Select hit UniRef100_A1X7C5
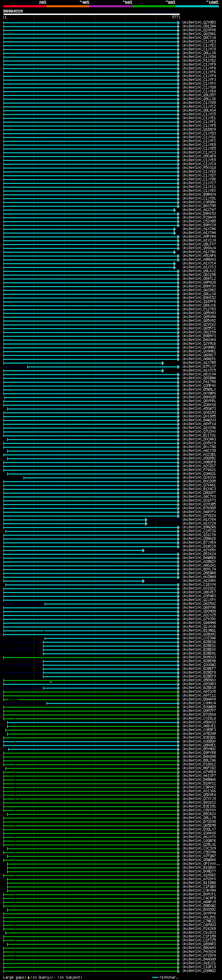 (x=199, y=370)
